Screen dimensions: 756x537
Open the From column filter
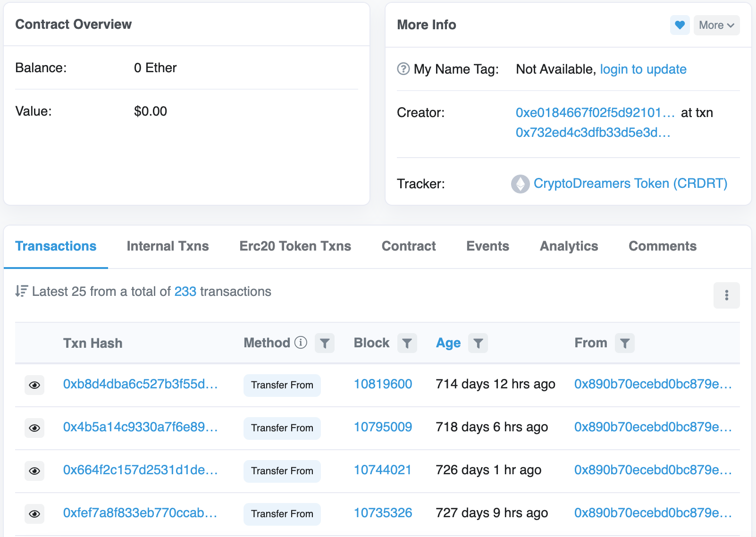(624, 343)
